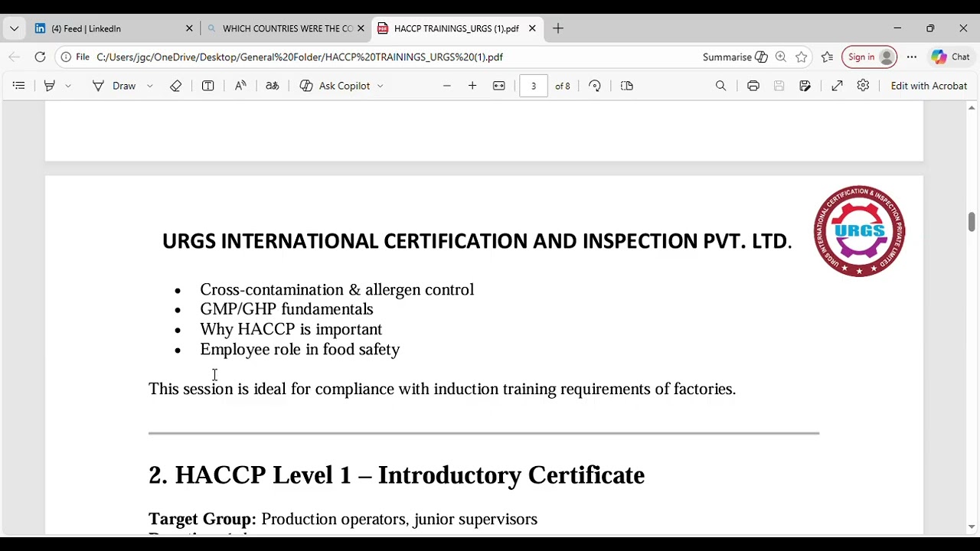
Task: Open a new browser tab
Action: [558, 28]
